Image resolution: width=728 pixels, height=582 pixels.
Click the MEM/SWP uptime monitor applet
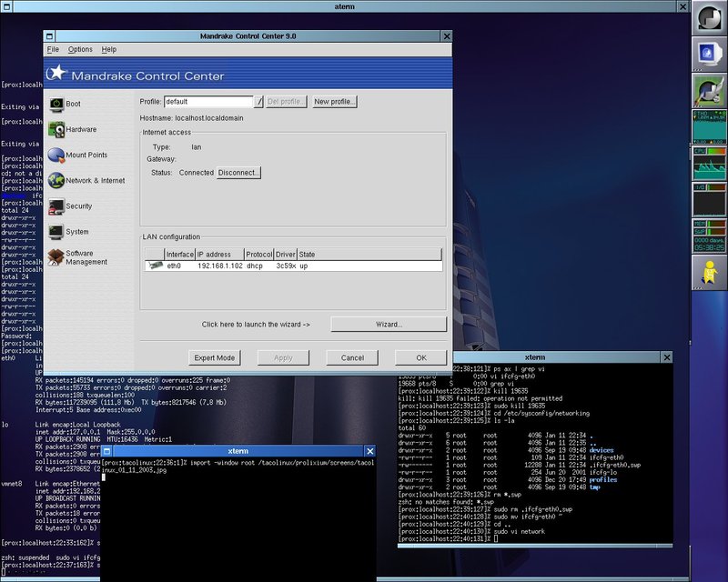coord(709,236)
